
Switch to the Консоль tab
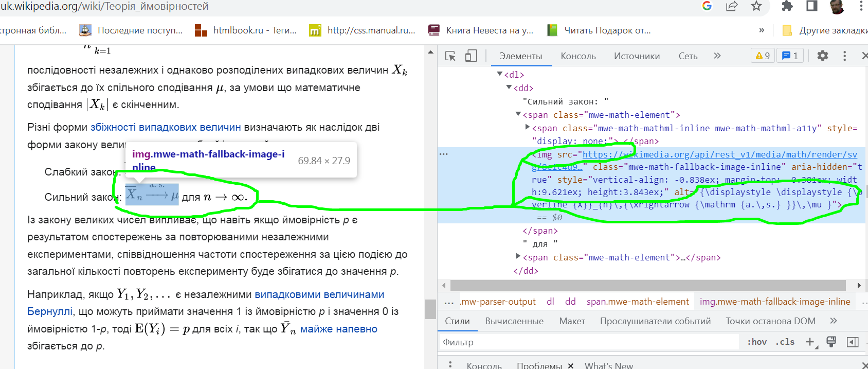[578, 56]
